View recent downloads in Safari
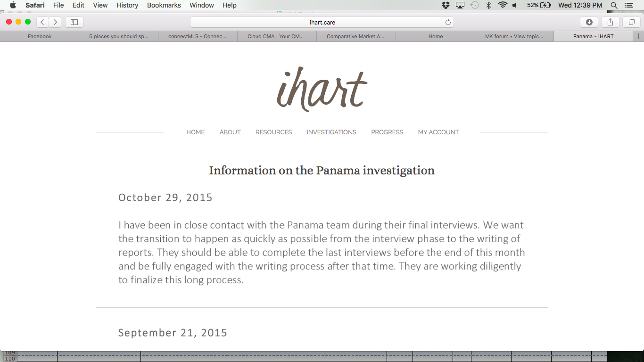The width and height of the screenshot is (644, 362). point(589,22)
